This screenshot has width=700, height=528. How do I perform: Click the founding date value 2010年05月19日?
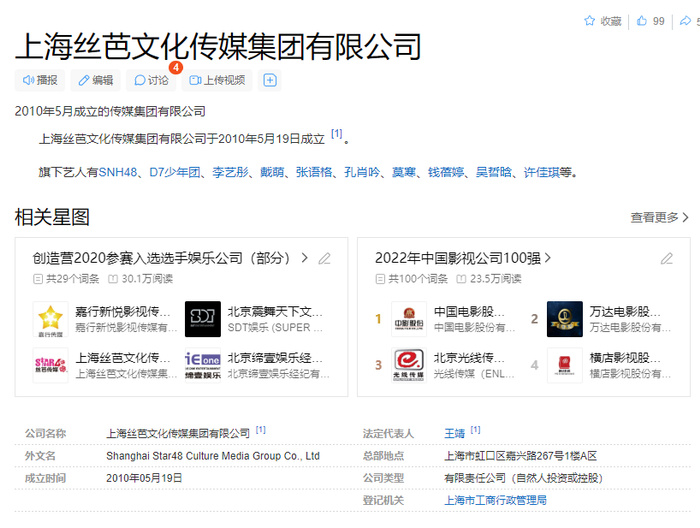(144, 478)
